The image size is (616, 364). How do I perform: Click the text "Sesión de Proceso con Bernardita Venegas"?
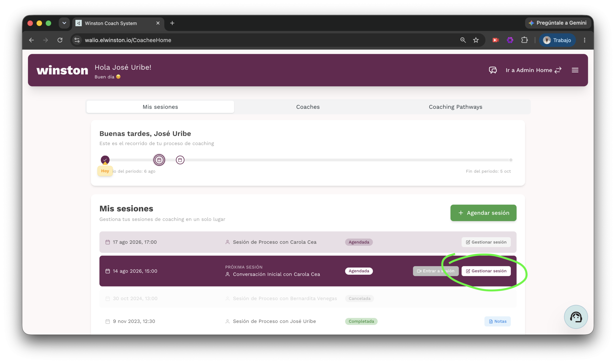(x=285, y=299)
